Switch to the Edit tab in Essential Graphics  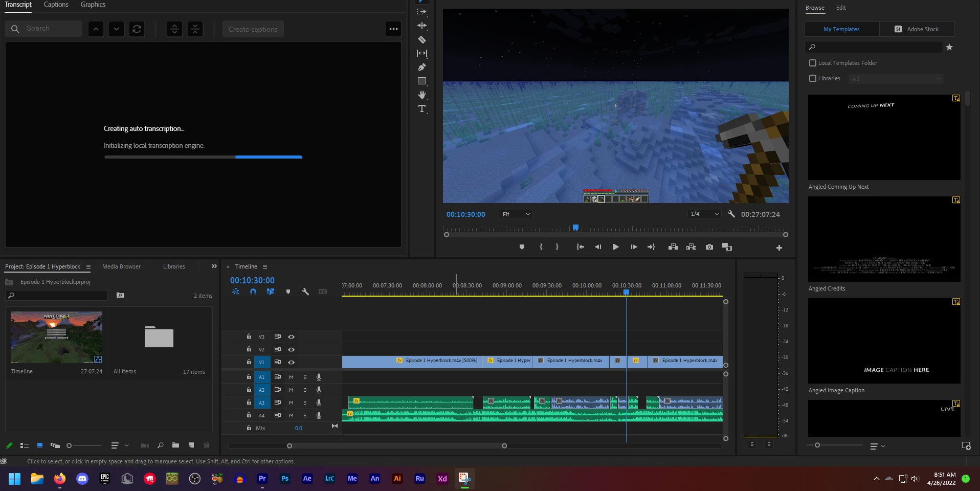(841, 8)
